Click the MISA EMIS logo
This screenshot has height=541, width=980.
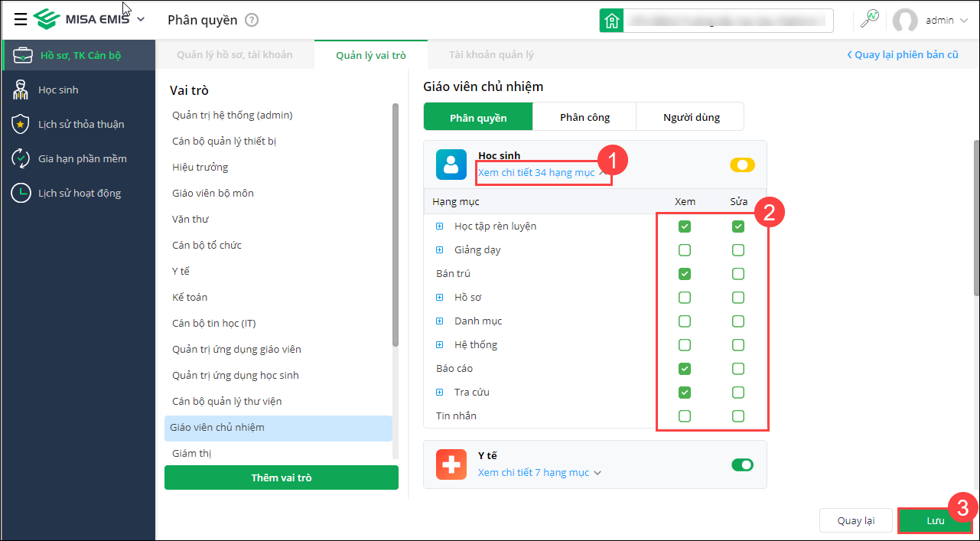coord(83,20)
